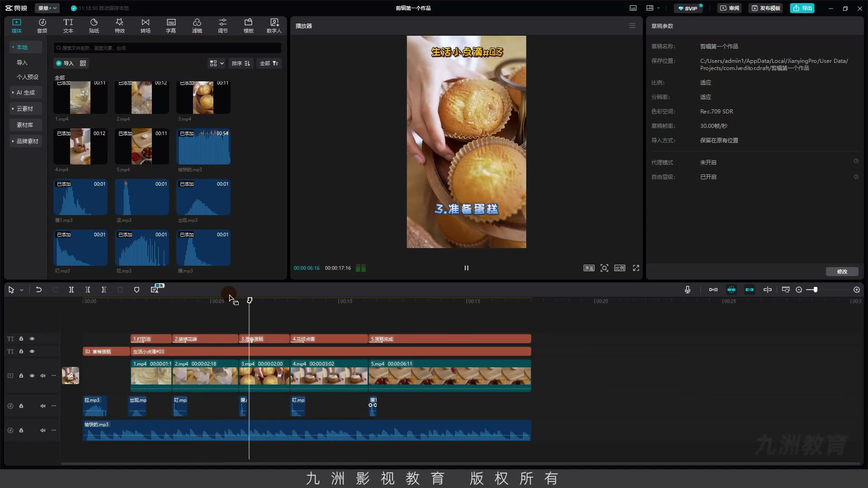Viewport: 868px width, 488px height.
Task: Expand the 云素材 cloud materials section
Action: tap(26, 109)
